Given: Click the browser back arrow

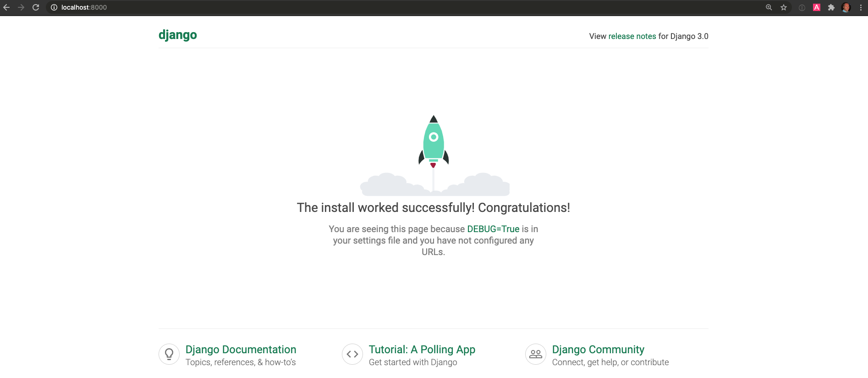Looking at the screenshot, I should [6, 7].
